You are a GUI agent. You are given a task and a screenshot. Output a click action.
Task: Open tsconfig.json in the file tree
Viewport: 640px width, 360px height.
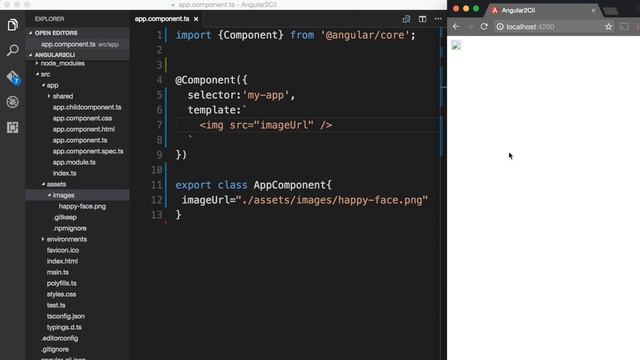point(66,316)
